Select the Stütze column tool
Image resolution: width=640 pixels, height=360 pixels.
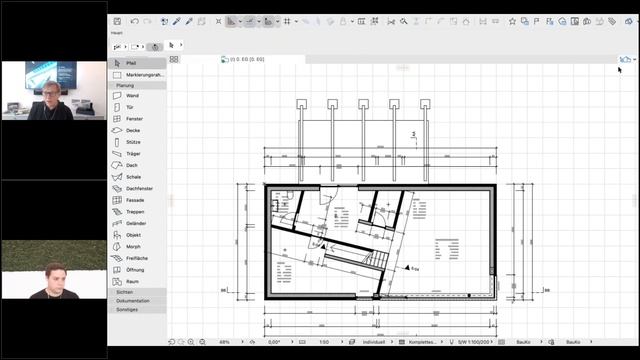click(x=138, y=142)
